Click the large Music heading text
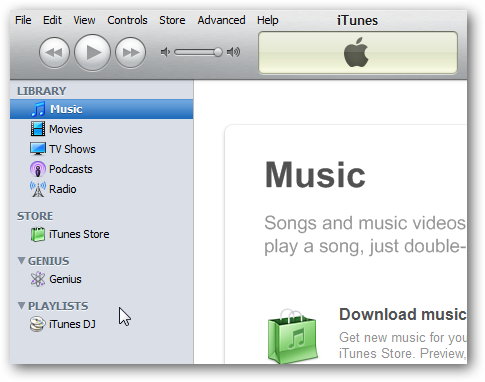 click(x=315, y=175)
